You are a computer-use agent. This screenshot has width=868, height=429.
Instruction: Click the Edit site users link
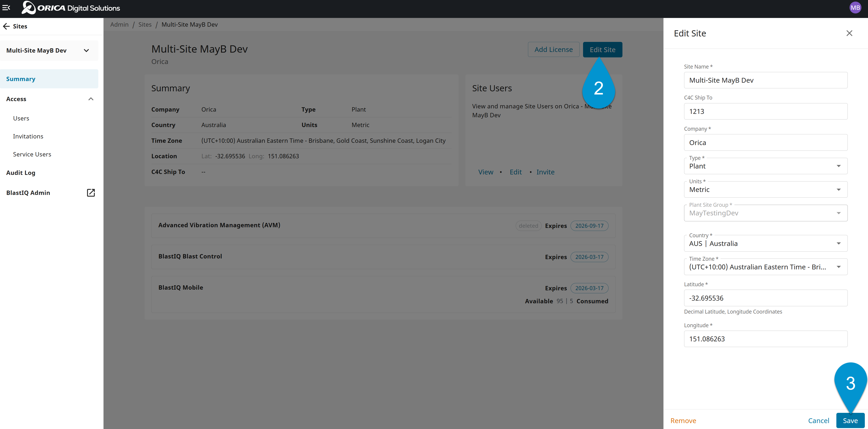tap(515, 172)
